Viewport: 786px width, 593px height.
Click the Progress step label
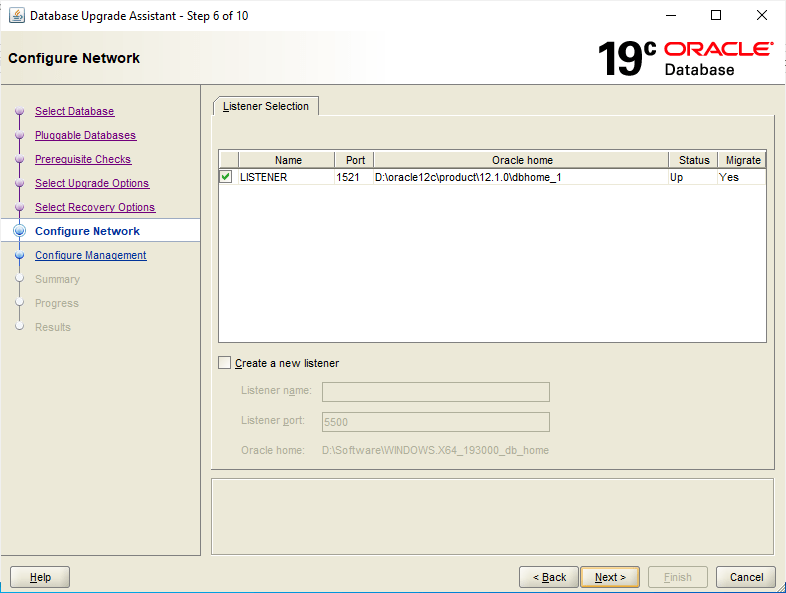point(57,303)
